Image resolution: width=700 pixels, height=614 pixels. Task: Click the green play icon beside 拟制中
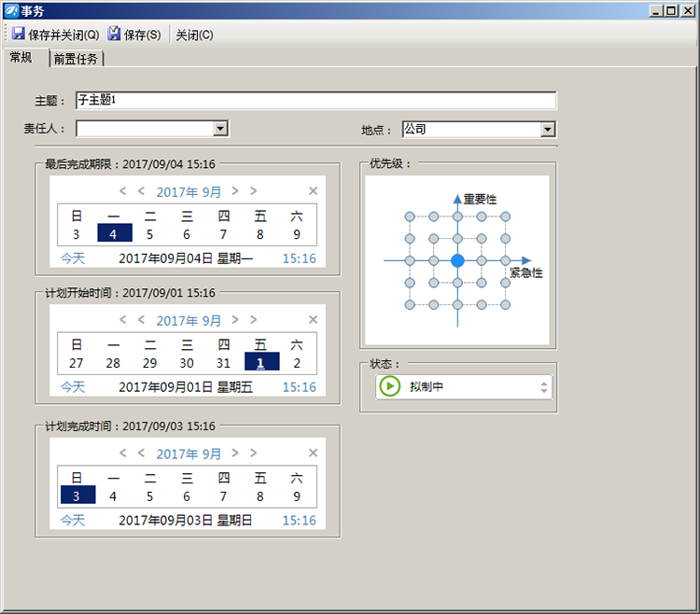tap(389, 386)
